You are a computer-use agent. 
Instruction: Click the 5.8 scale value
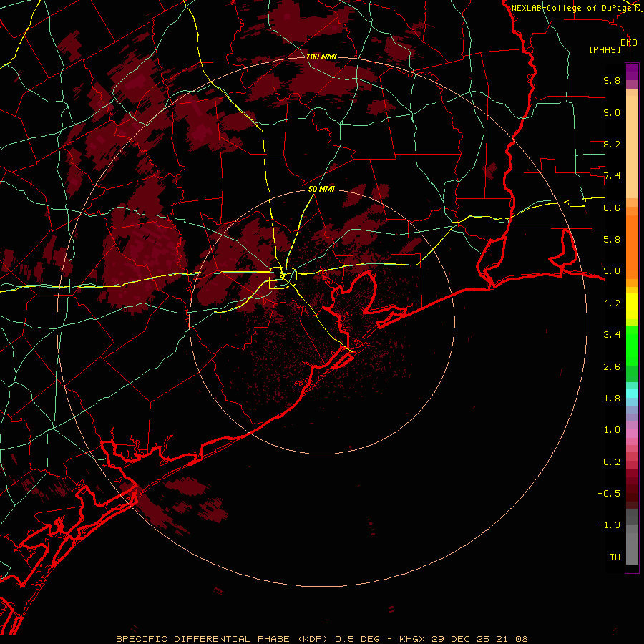point(612,240)
